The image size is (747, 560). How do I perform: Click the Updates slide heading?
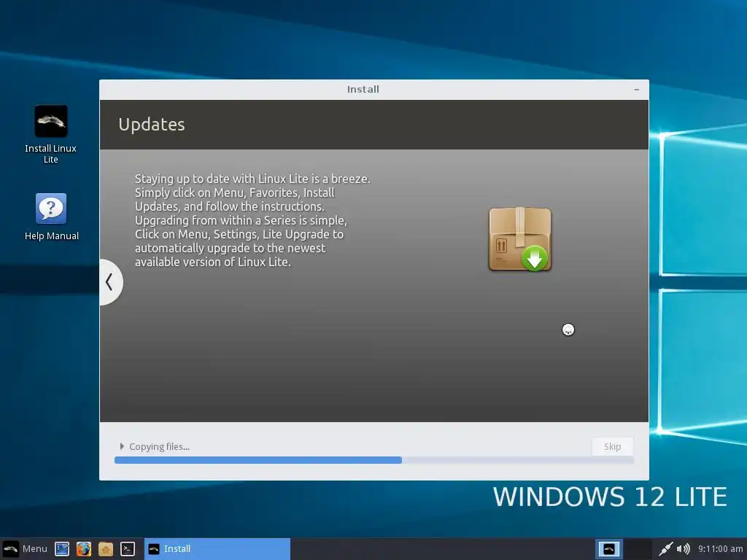[x=152, y=124]
